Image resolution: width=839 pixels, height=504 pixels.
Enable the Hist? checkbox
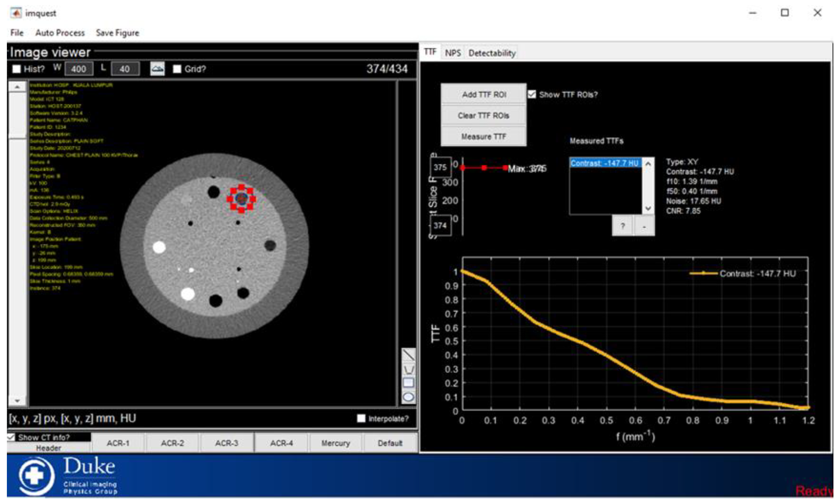(16, 69)
